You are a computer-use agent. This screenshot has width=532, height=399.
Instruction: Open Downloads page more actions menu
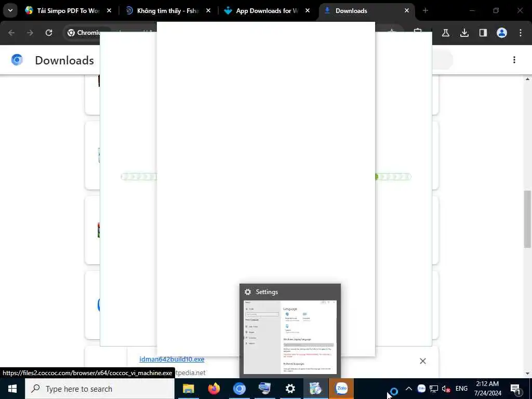click(x=514, y=60)
